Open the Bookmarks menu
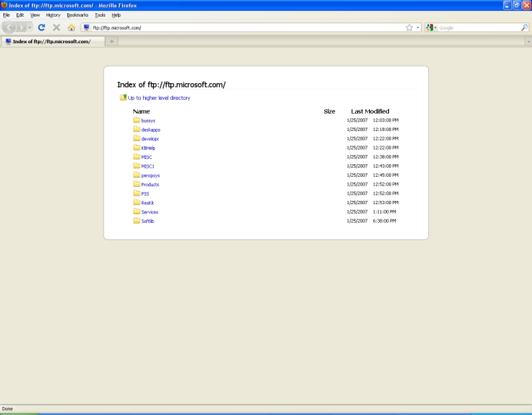This screenshot has height=415, width=532. [77, 15]
